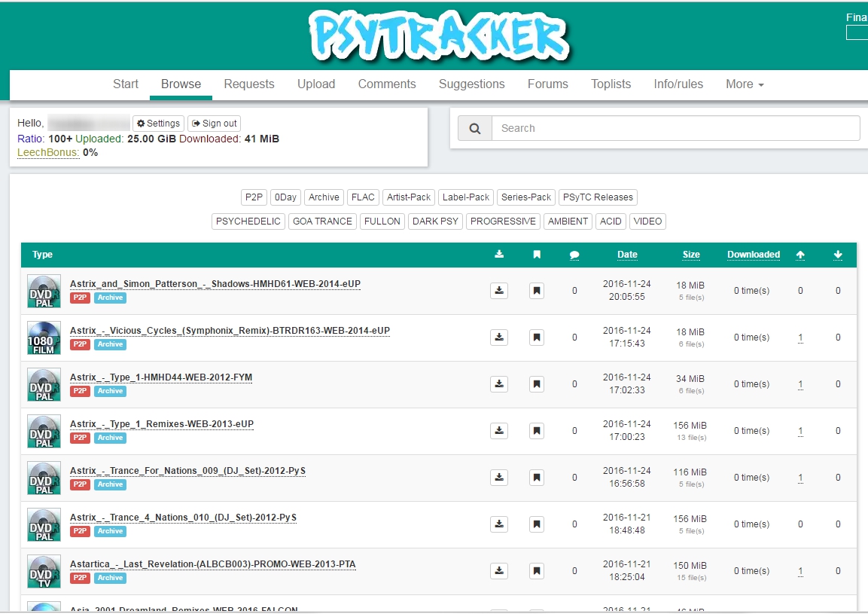Filter by PSYCHEDELIC genre
The width and height of the screenshot is (868, 614).
click(x=248, y=221)
